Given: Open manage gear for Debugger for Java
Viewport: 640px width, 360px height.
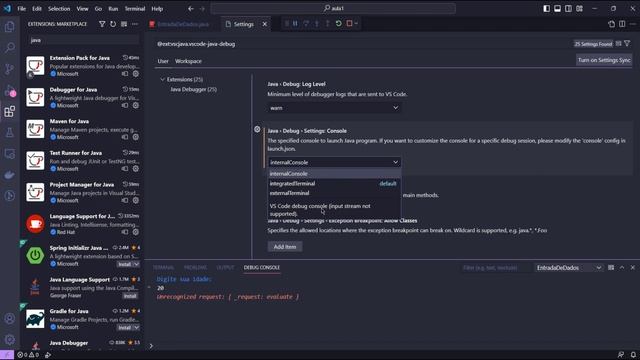Looking at the screenshot, I should click(x=136, y=105).
